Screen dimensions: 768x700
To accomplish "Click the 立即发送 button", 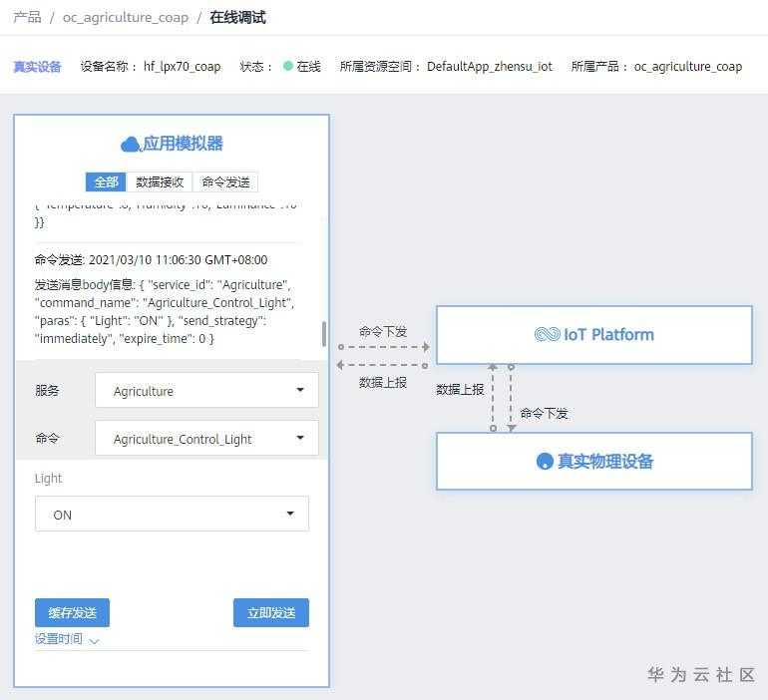I will coord(271,613).
